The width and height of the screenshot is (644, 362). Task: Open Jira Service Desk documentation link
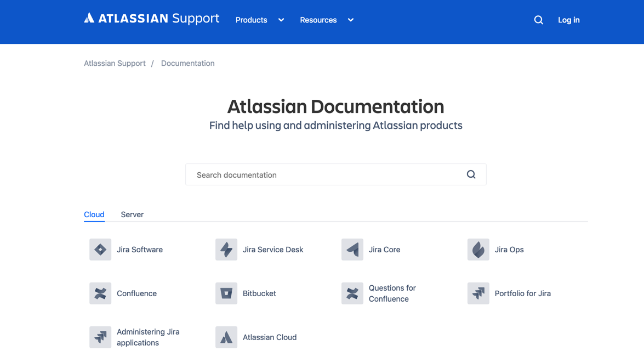coord(273,250)
